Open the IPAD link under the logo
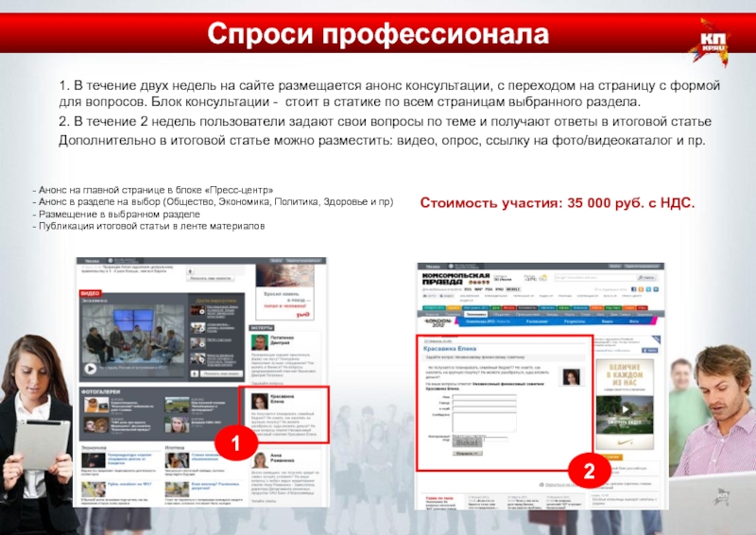 point(499,289)
